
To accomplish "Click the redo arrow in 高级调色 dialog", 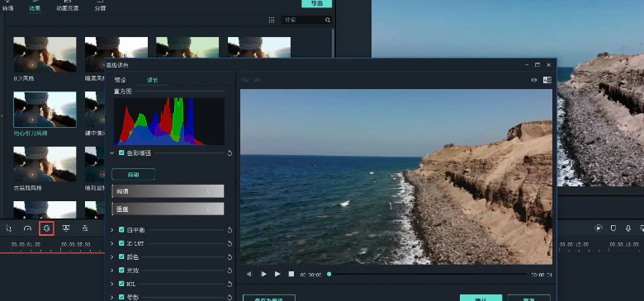I will 257,80.
